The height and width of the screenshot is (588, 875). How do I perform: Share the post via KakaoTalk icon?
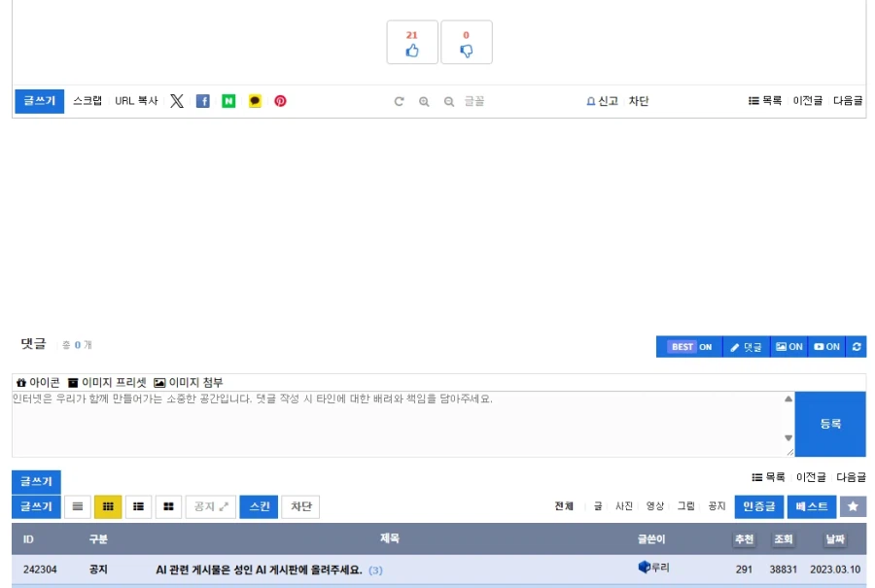pyautogui.click(x=255, y=101)
